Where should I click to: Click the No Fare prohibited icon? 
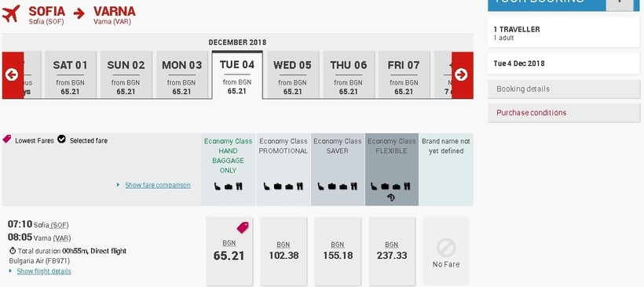[x=446, y=248]
